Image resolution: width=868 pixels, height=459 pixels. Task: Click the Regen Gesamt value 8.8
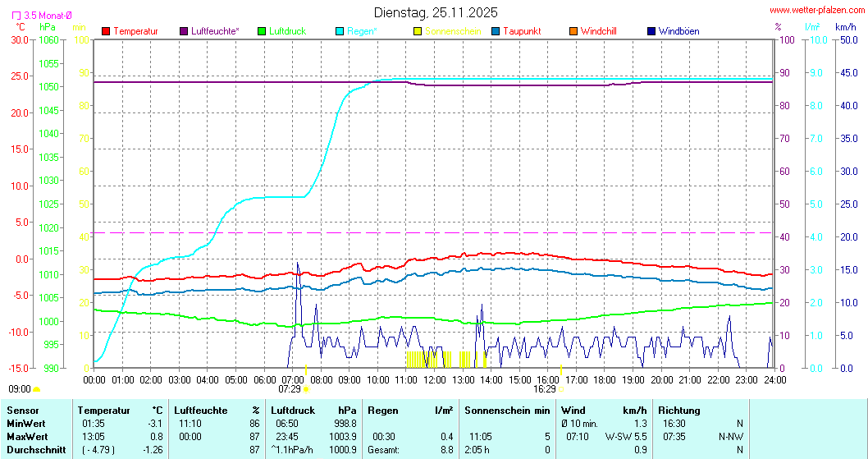pos(445,449)
